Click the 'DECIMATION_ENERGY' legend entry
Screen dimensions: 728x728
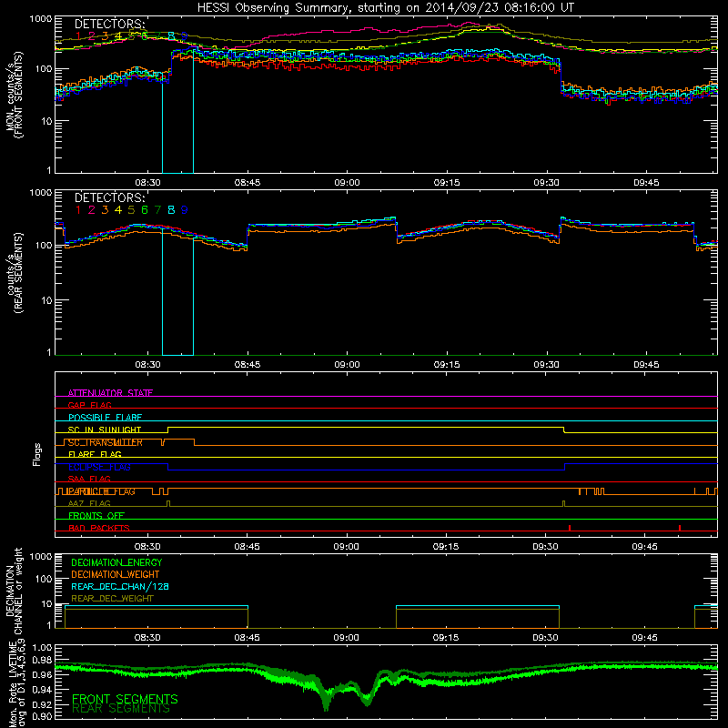[116, 562]
